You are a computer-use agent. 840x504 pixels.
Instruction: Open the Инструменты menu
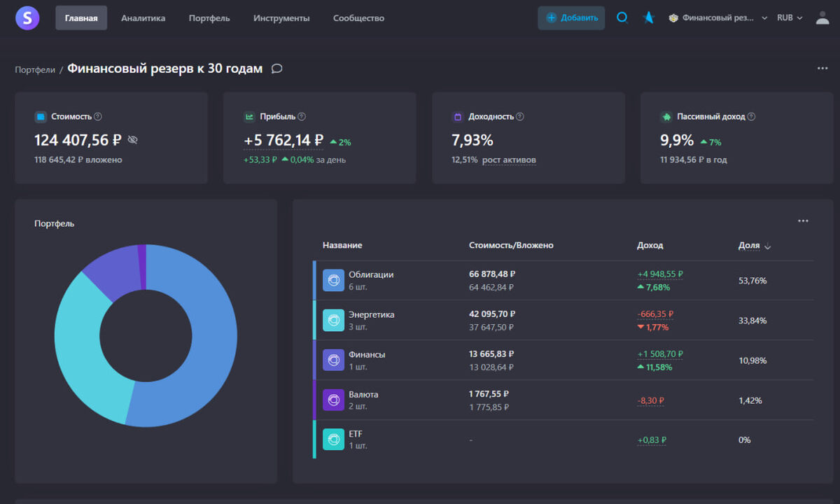(281, 18)
